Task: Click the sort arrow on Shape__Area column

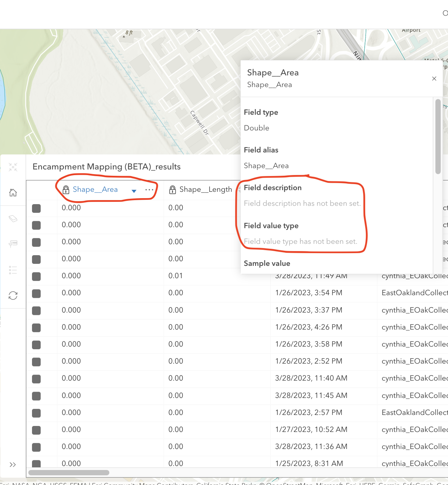Action: (134, 191)
